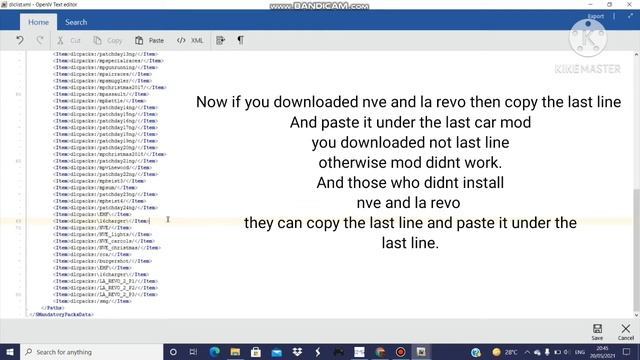Viewport: 640px width, 360px height.
Task: Paste clipboard contents into the file
Action: pos(149,40)
